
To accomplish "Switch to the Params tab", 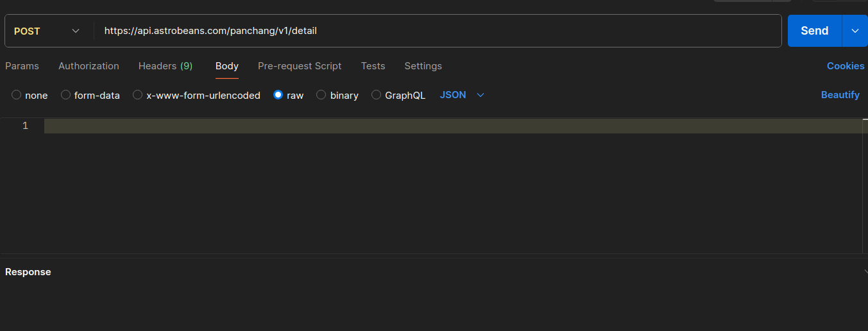I will pos(22,66).
